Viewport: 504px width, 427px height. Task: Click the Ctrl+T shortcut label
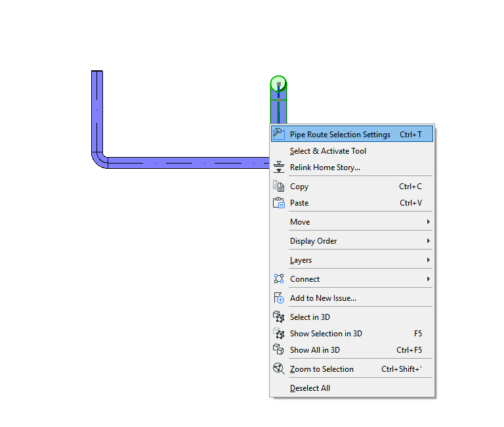[x=410, y=135]
